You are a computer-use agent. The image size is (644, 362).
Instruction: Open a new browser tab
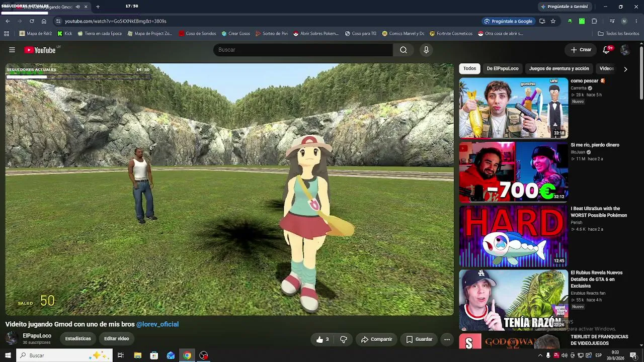pos(98,7)
